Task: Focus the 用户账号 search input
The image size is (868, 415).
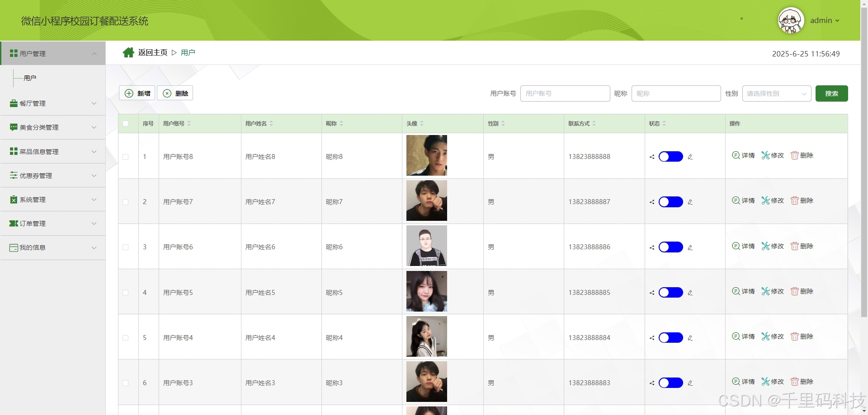Action: tap(565, 93)
